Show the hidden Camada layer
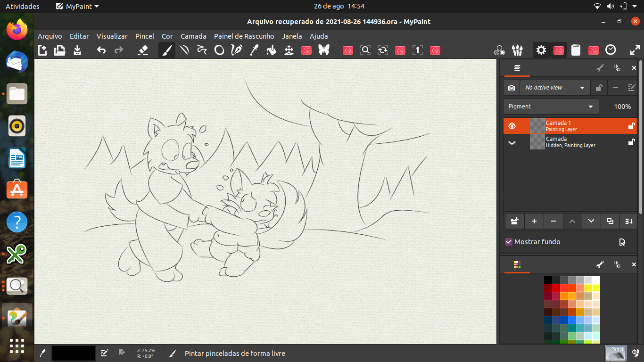Image resolution: width=644 pixels, height=362 pixels. (512, 142)
